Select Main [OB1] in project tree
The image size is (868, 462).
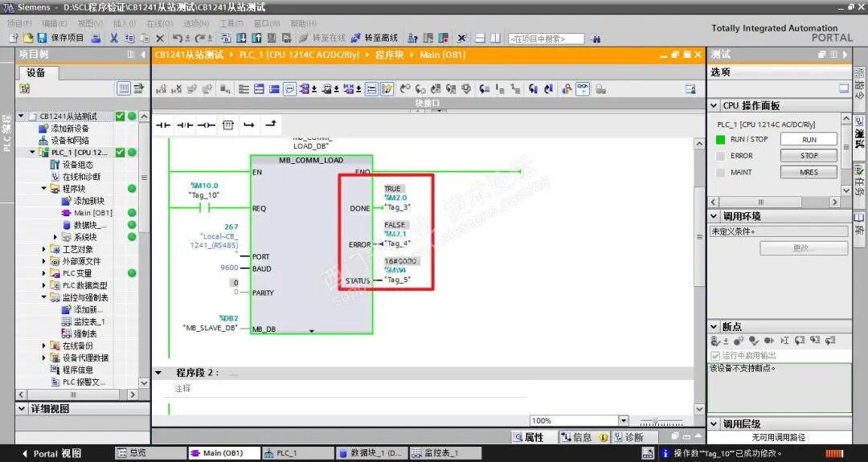coord(92,212)
